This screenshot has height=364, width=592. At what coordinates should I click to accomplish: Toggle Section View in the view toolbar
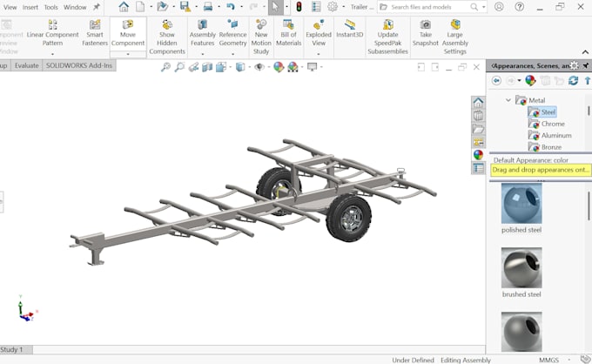point(207,67)
